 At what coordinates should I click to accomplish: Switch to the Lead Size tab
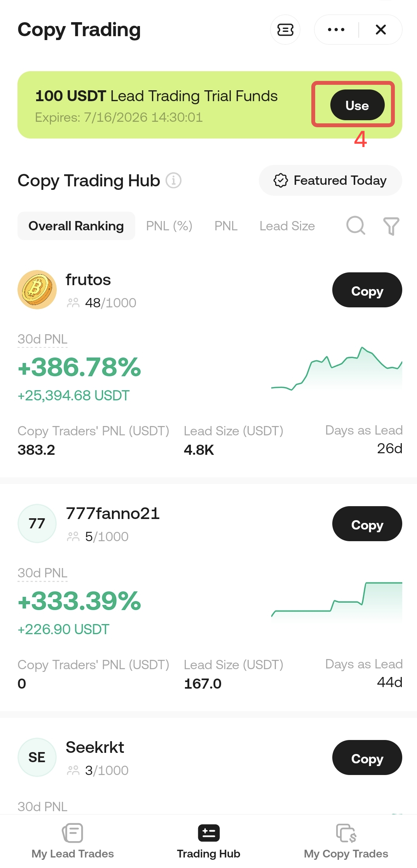(x=287, y=226)
